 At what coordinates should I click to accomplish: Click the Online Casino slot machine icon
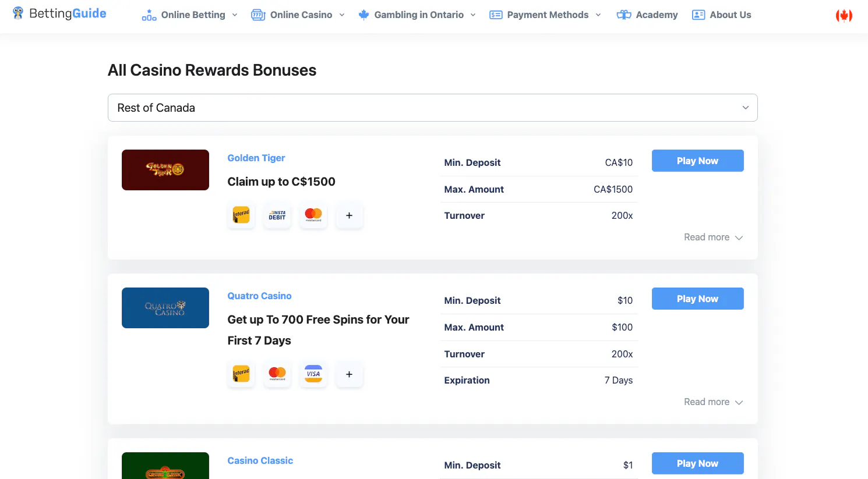tap(258, 15)
